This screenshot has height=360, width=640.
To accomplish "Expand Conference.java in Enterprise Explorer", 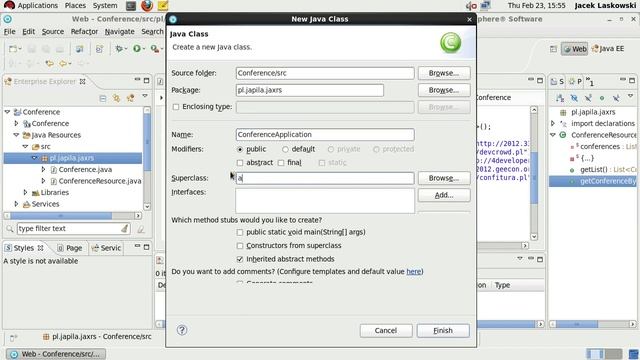I will tap(43, 169).
